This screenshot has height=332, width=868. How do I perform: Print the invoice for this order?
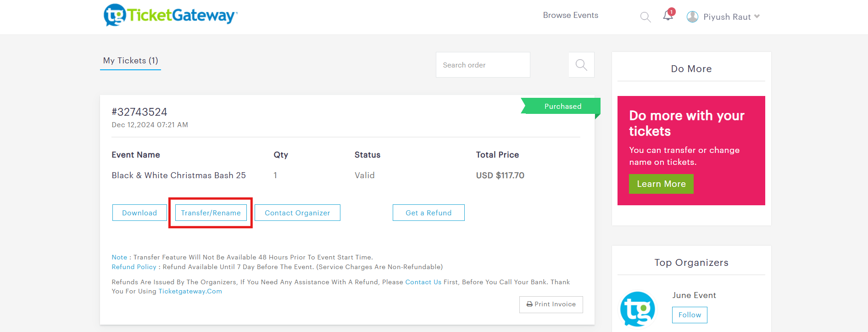pos(551,304)
